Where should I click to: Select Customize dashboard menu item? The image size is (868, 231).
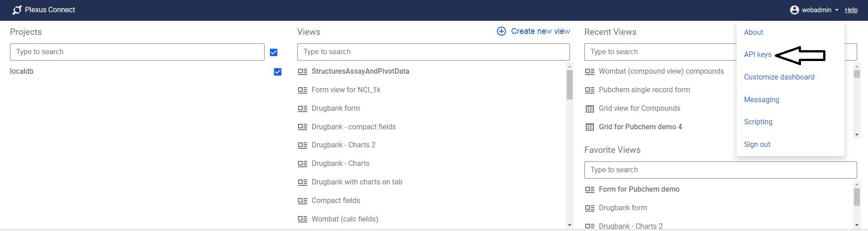[x=779, y=77]
